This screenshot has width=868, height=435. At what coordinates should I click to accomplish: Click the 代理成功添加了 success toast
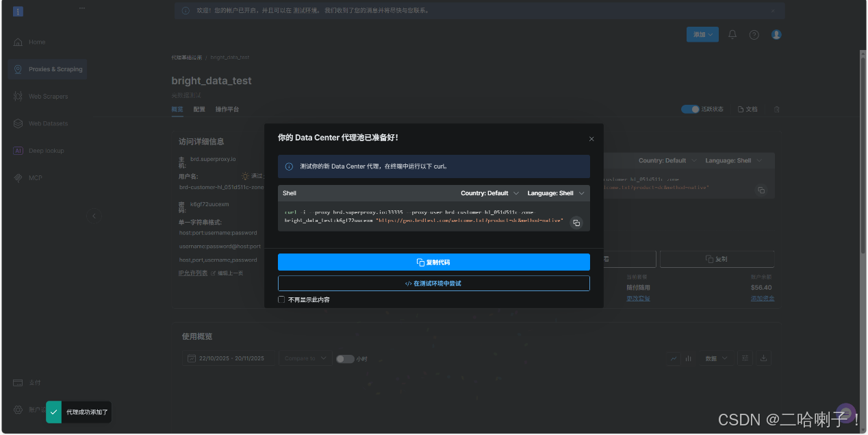tap(78, 412)
